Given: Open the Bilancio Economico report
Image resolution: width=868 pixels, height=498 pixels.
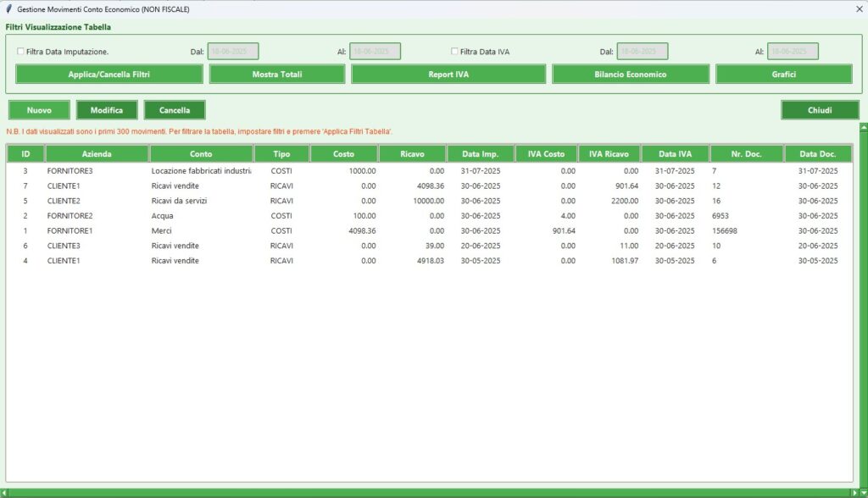Looking at the screenshot, I should click(x=631, y=75).
